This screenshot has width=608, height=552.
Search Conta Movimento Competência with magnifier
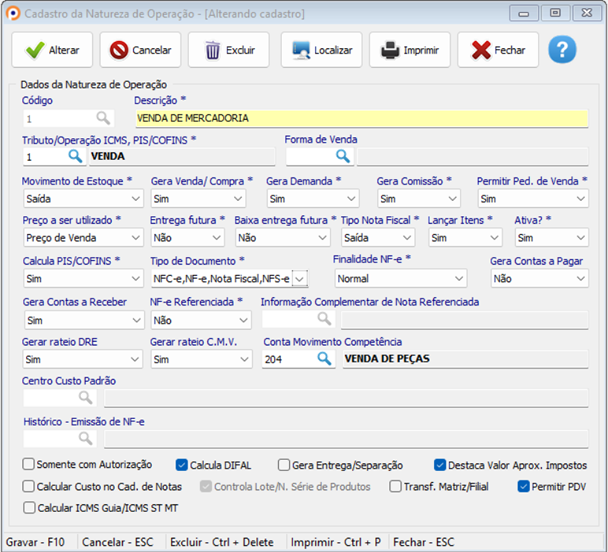click(323, 359)
